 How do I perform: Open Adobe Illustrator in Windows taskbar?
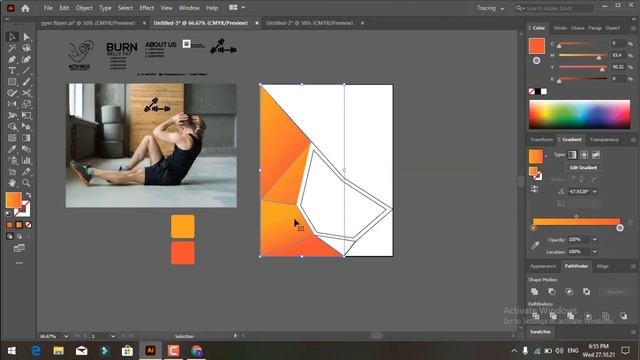pyautogui.click(x=151, y=351)
